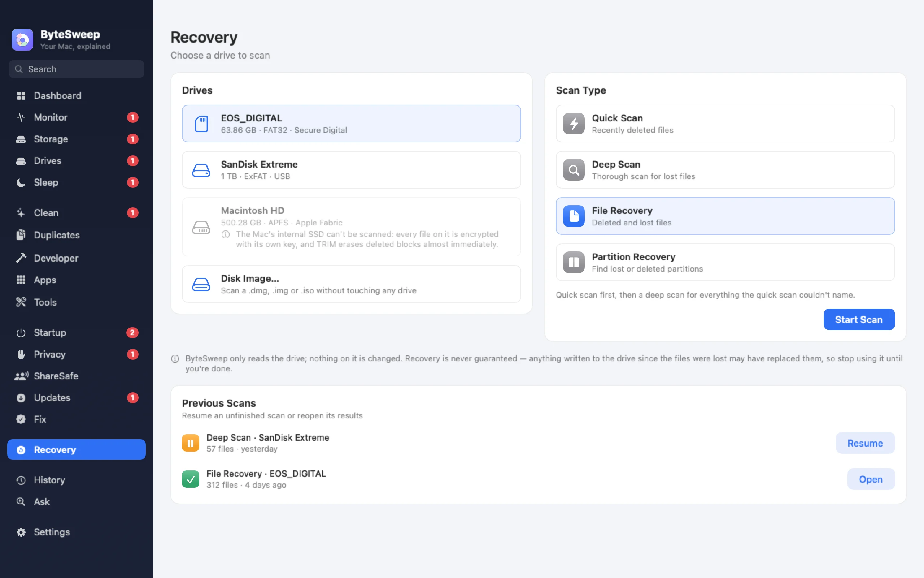Click the Startup power icon

click(x=21, y=333)
